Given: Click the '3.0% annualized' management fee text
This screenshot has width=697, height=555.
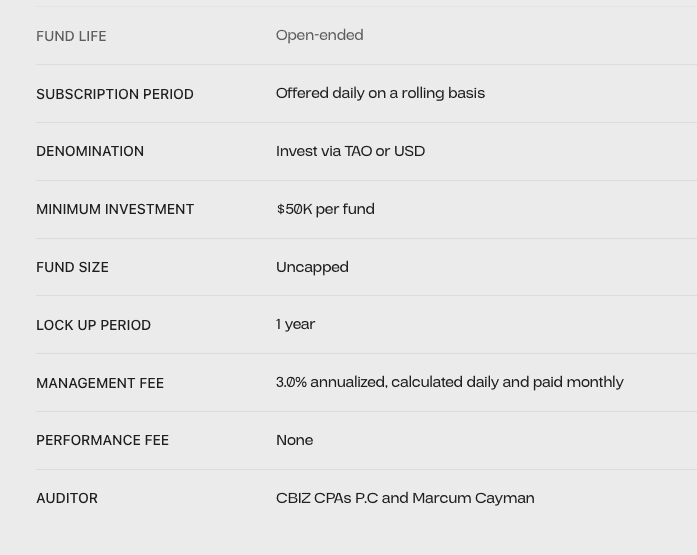Looking at the screenshot, I should 331,382.
